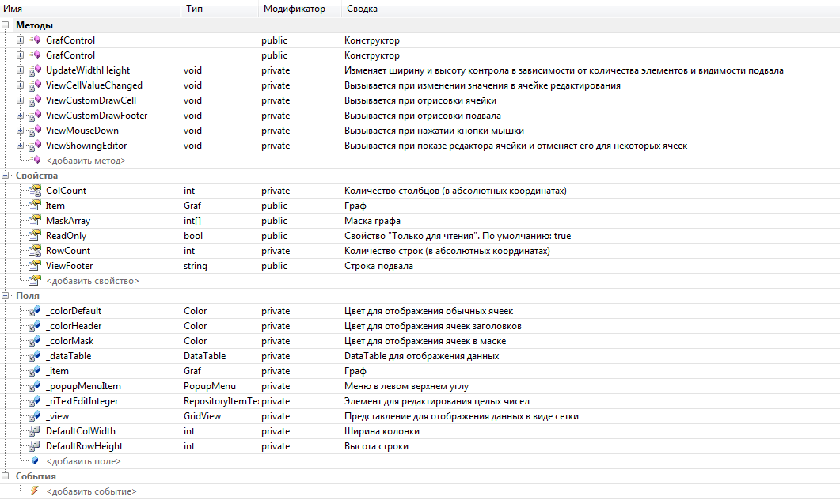Viewport: 840px width, 504px height.
Task: Sort by the Модификатор column header
Action: [300, 9]
